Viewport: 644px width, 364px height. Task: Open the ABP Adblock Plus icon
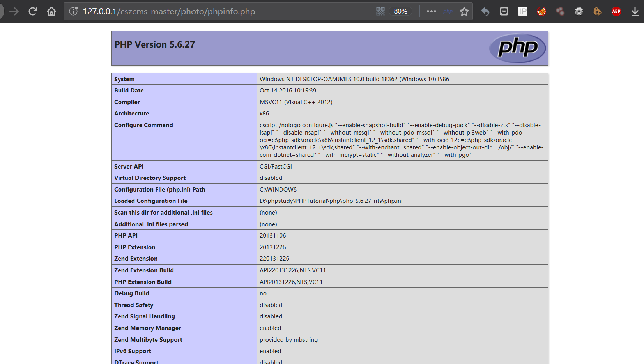click(616, 11)
